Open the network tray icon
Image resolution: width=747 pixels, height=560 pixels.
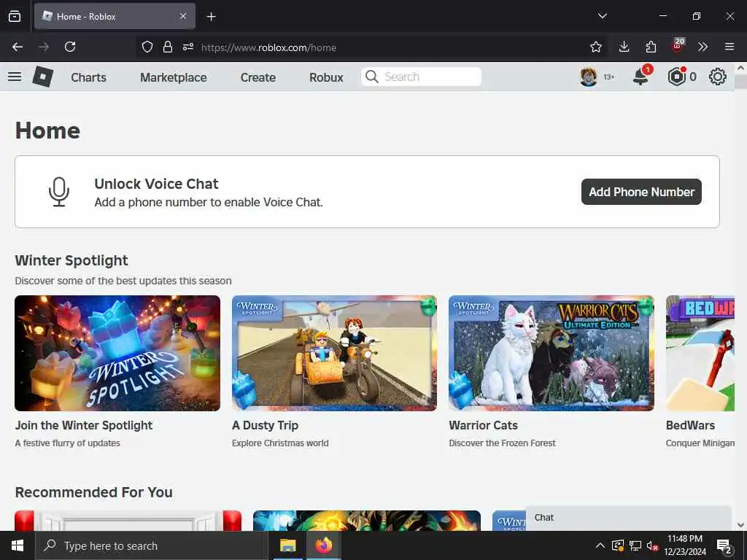point(635,545)
